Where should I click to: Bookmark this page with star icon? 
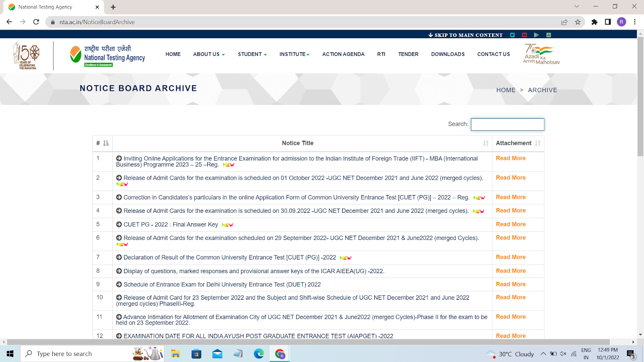[x=578, y=22]
